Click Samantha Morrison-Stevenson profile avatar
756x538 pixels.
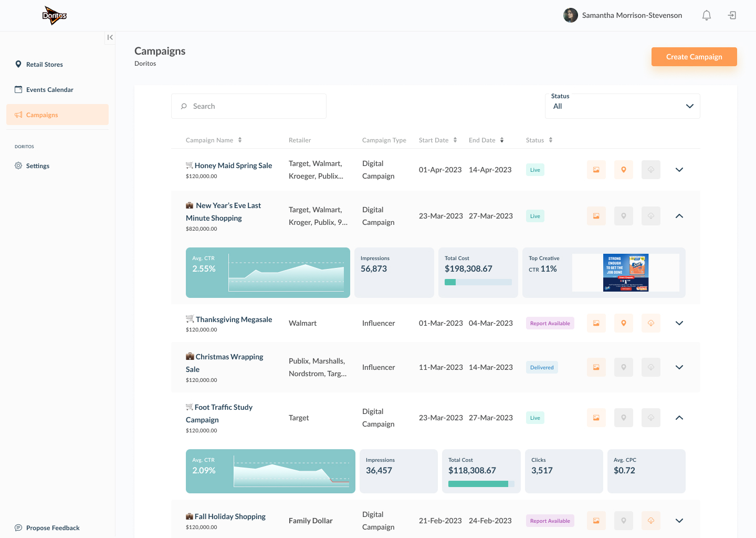pos(571,15)
